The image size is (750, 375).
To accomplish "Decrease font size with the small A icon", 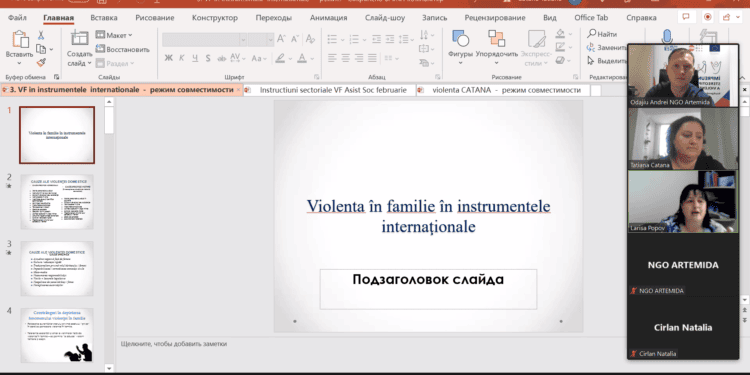I will 295,39.
